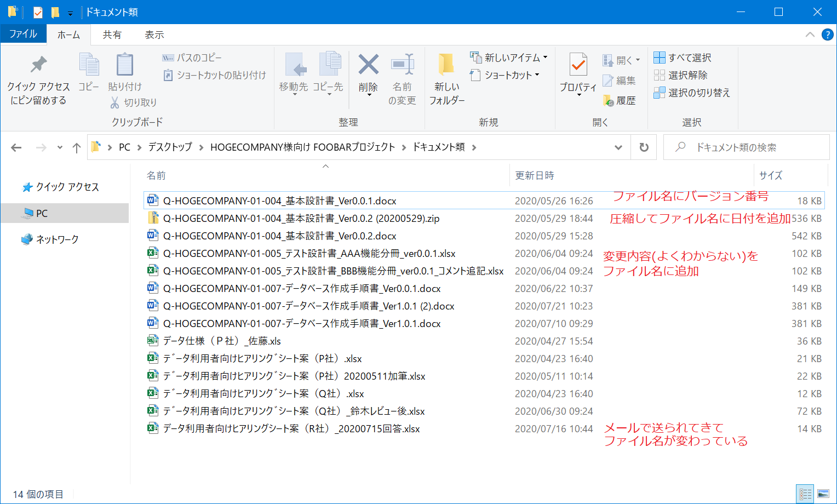Click すべて選択 (Select all)

coord(683,58)
